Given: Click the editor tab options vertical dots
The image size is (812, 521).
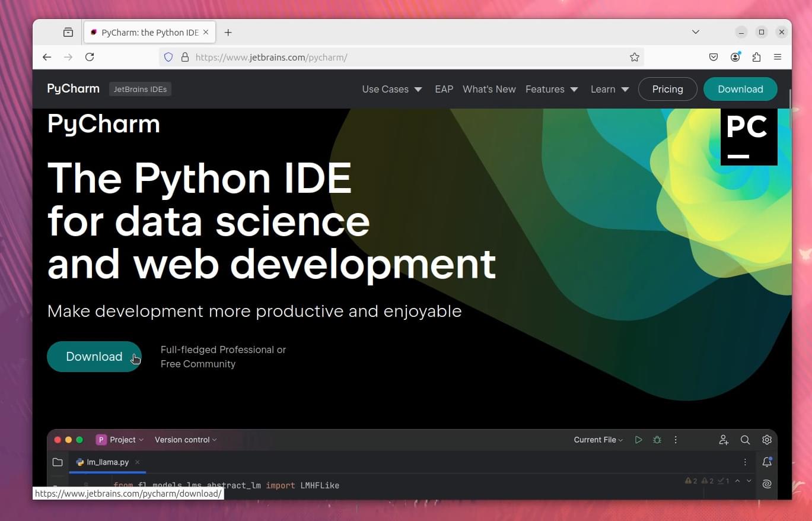Looking at the screenshot, I should [745, 462].
